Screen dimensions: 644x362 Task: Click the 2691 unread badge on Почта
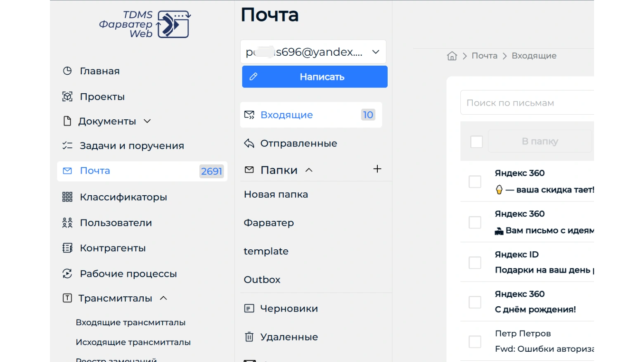tap(211, 171)
